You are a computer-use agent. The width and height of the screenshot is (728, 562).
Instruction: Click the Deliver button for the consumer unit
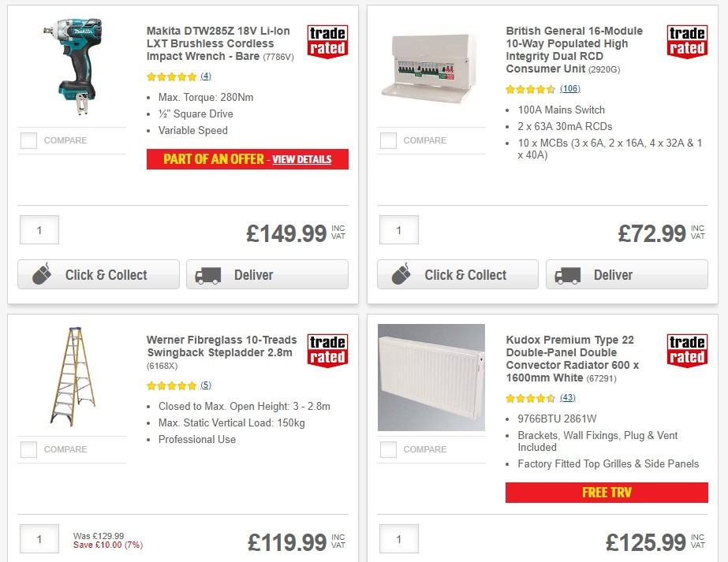(x=626, y=274)
